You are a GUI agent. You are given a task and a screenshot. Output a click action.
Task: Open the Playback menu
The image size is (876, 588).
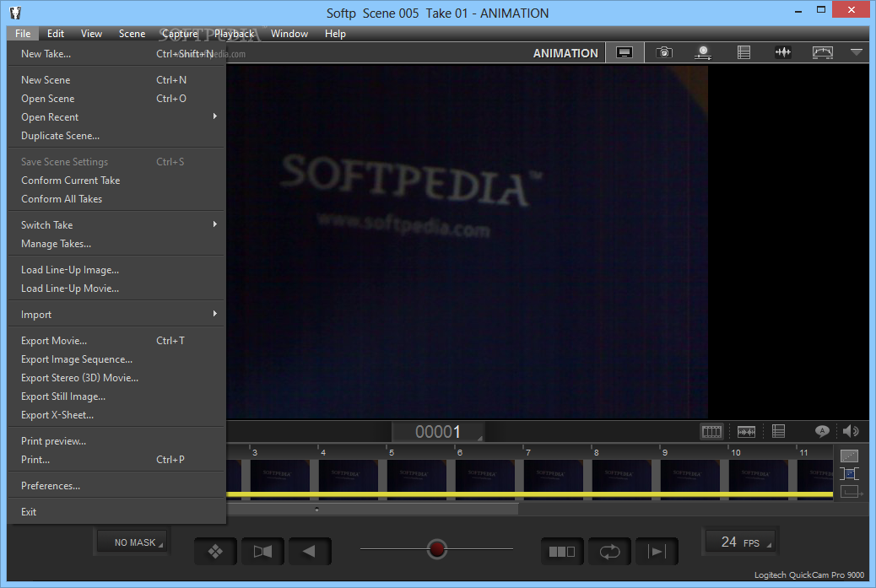[x=234, y=34]
